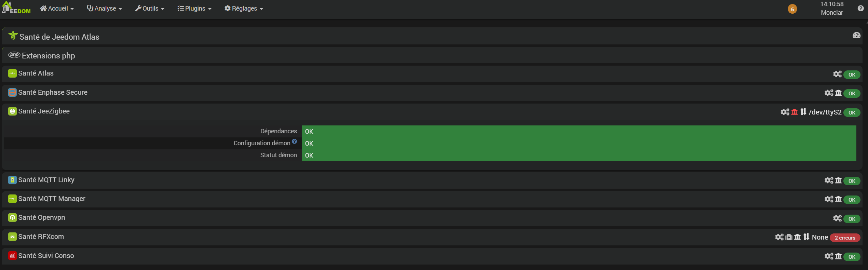Click the medkit icon on Santé RFXcom row

pos(789,237)
